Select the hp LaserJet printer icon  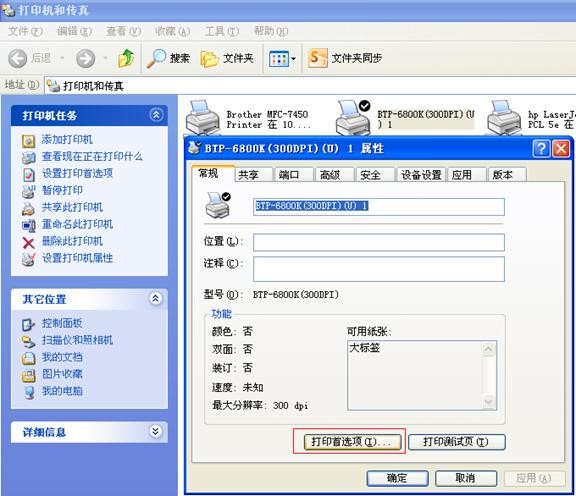coord(504,118)
